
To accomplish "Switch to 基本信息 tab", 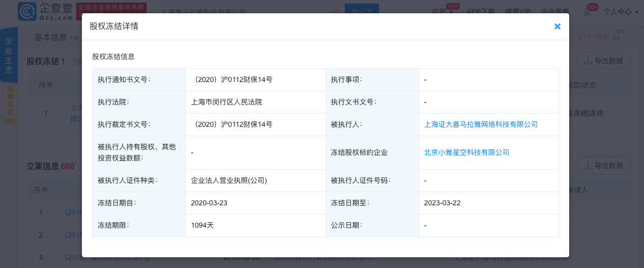I will (50, 37).
